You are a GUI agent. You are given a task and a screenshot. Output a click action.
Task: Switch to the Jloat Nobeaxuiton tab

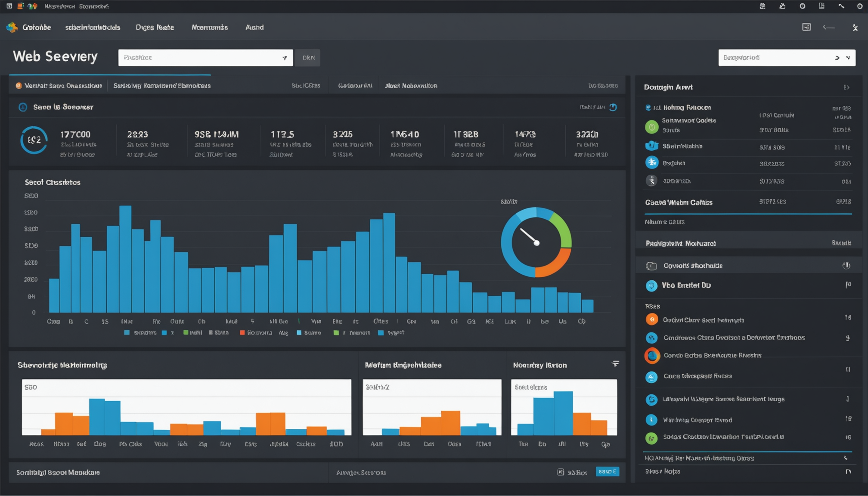[411, 86]
